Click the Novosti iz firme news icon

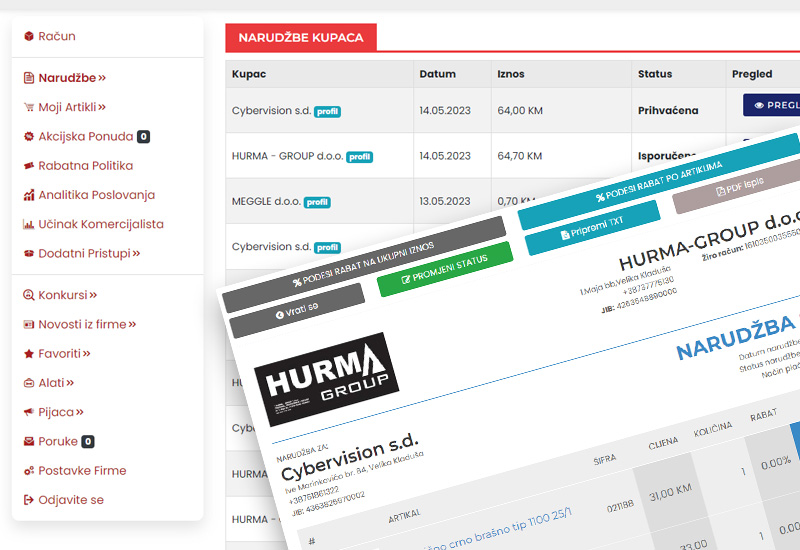click(29, 324)
